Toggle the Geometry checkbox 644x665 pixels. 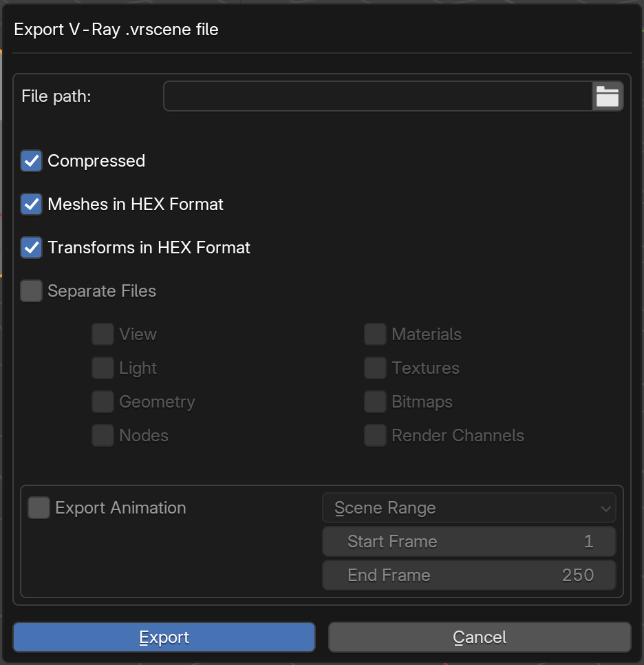point(103,401)
